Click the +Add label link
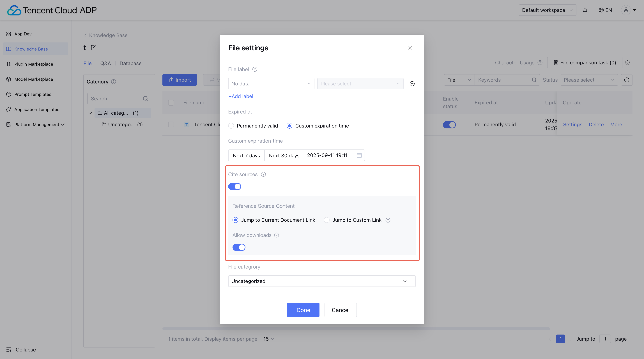This screenshot has height=359, width=644. coord(241,96)
